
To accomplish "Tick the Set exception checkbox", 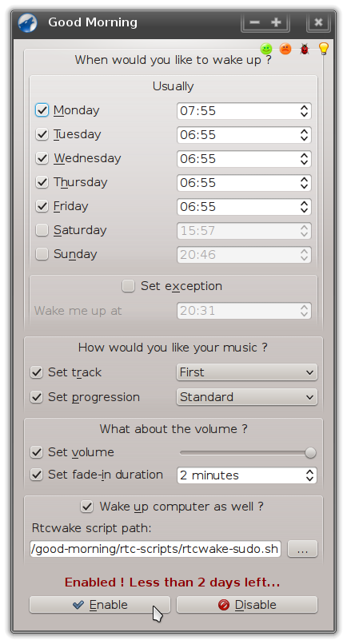I will point(128,286).
